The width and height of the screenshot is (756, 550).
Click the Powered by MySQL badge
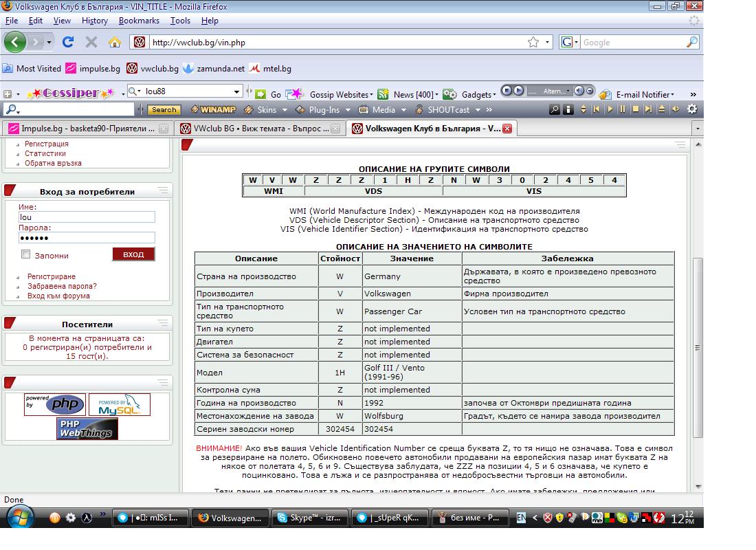119,405
